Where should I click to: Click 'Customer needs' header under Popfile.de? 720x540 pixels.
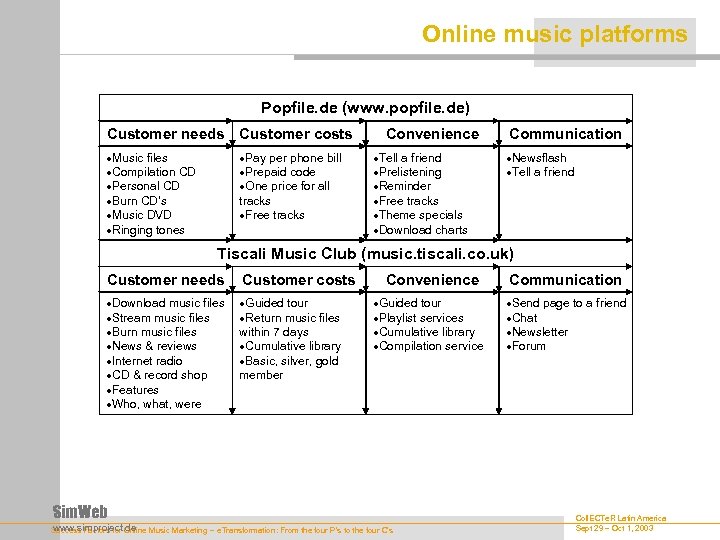(166, 134)
